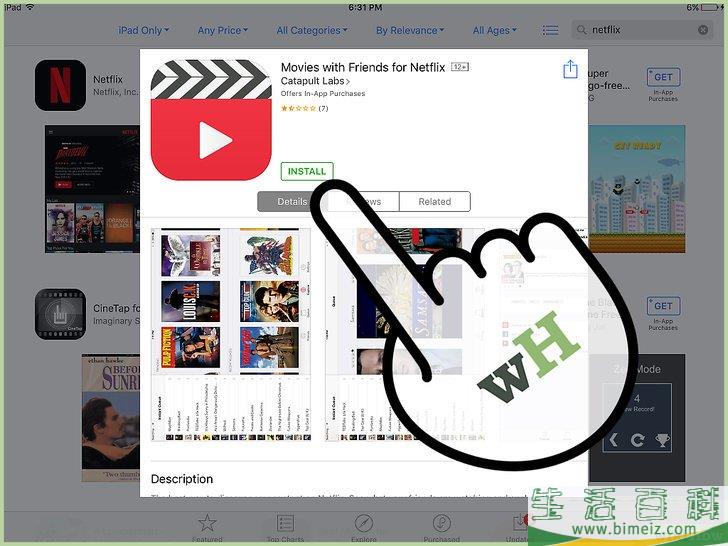Open the Explore tab
This screenshot has width=728, height=546.
tap(364, 528)
